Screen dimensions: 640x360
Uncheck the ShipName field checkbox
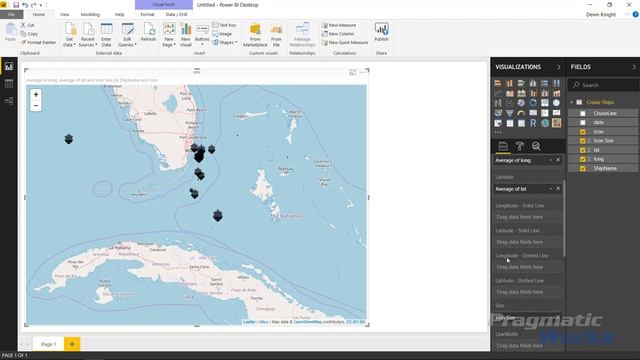(x=583, y=168)
